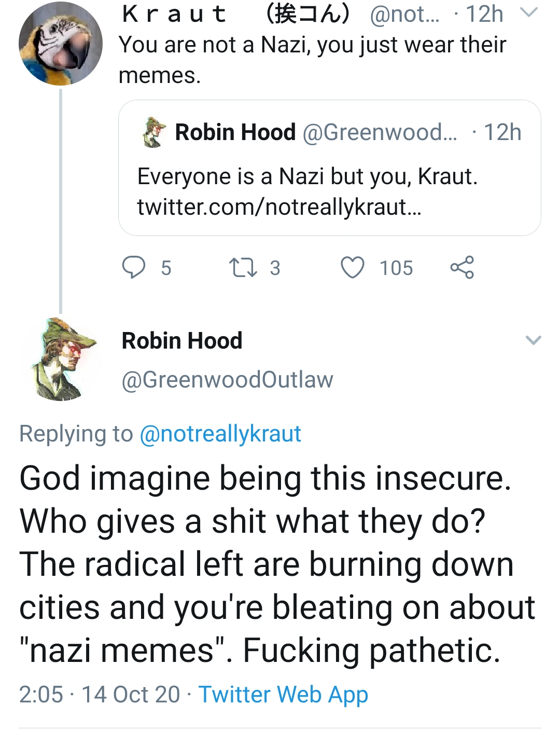Tap the reply speech bubble icon
This screenshot has width=560, height=733.
point(134,268)
